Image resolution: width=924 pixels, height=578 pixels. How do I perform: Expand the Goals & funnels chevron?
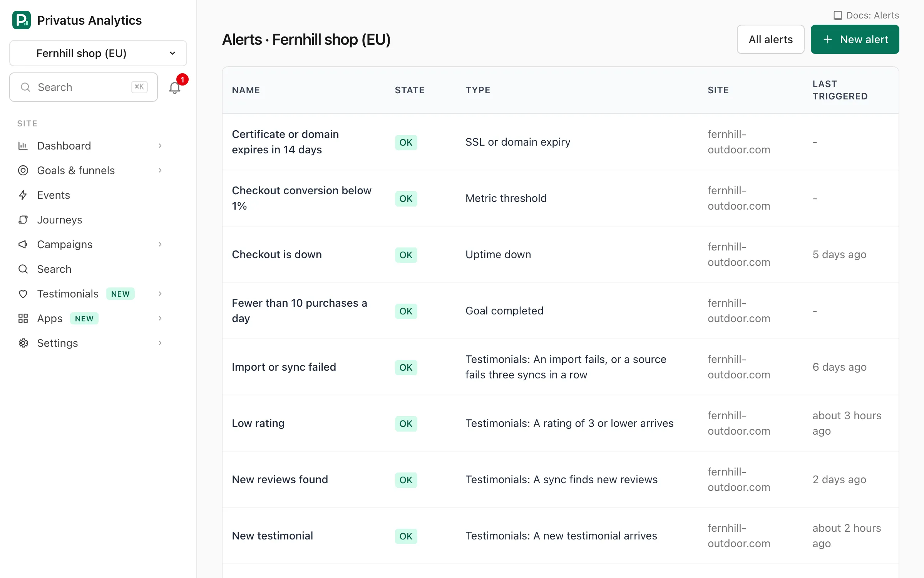click(160, 170)
